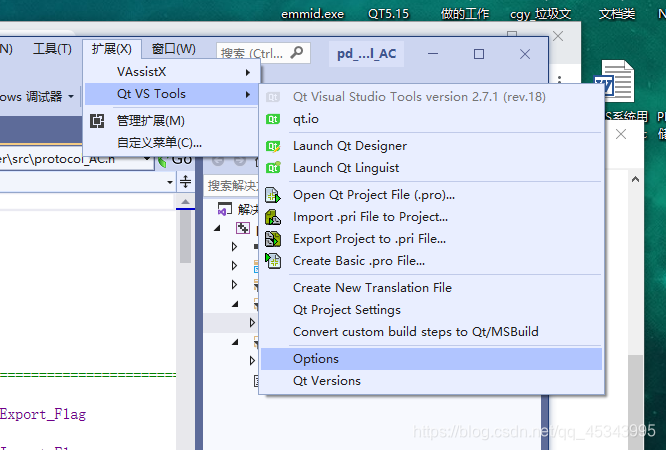666x450 pixels.
Task: Choose Import .pri File to Project...
Action: point(431,217)
